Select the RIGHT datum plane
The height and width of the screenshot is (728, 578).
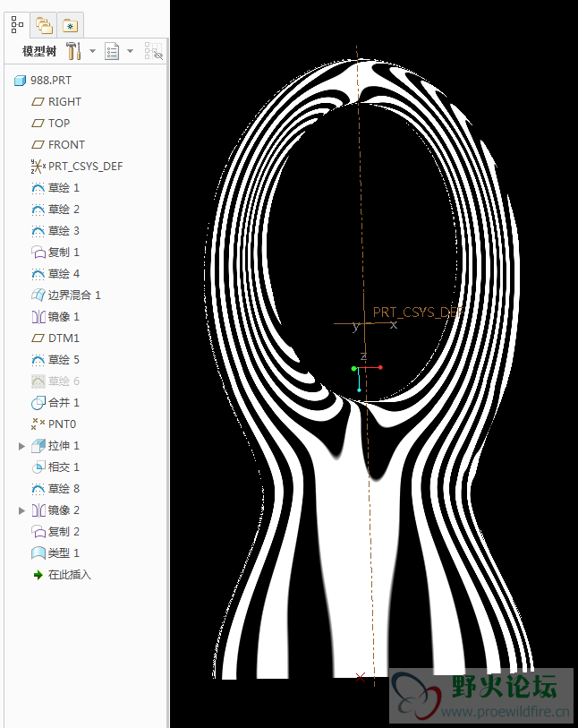(x=56, y=102)
